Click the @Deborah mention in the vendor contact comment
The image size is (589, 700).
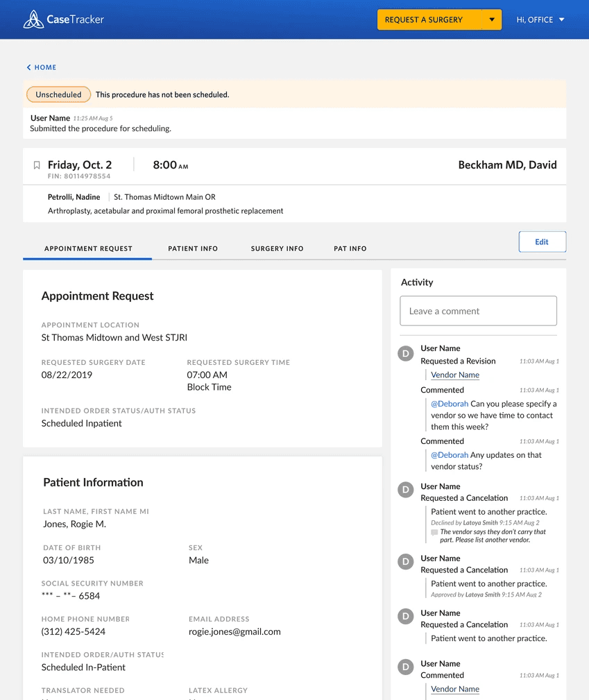click(450, 404)
